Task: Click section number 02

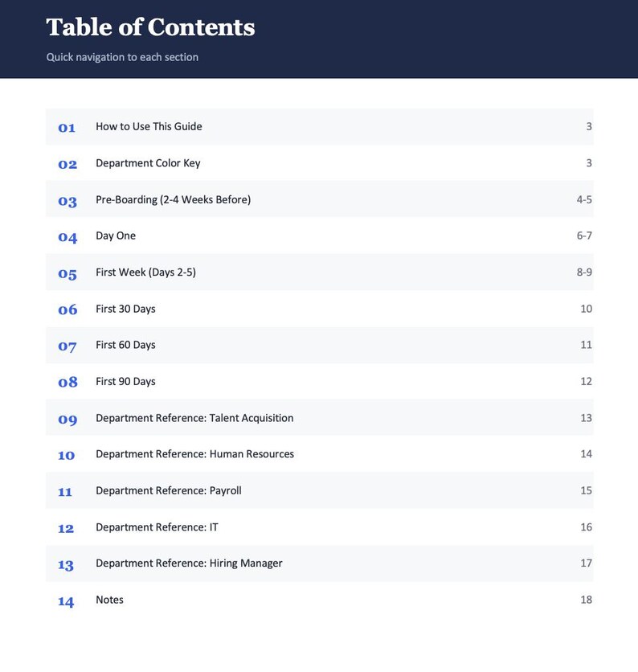Action: [x=67, y=164]
